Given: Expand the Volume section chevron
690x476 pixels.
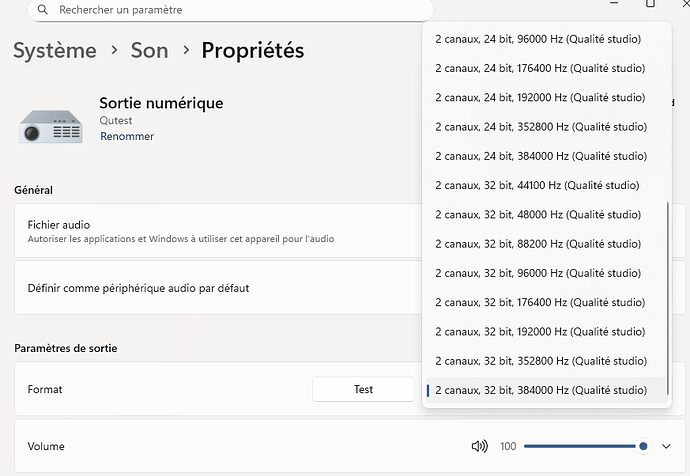Looking at the screenshot, I should point(667,446).
